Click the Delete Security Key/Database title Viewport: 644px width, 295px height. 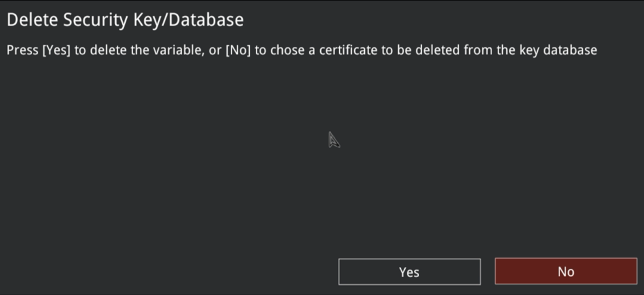pos(125,20)
